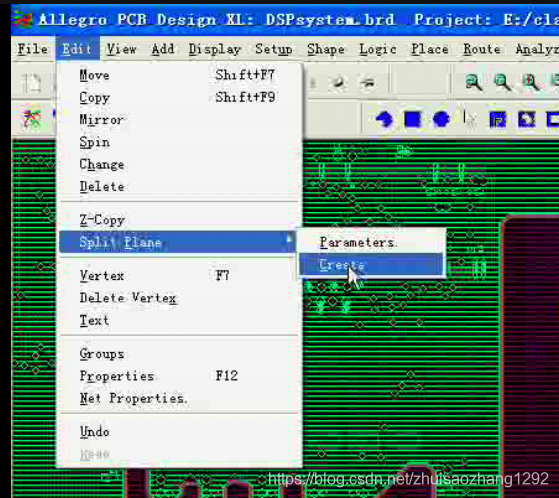Click the first magnifier zoom icon
Image resolution: width=559 pixels, height=498 pixels.
tap(474, 83)
